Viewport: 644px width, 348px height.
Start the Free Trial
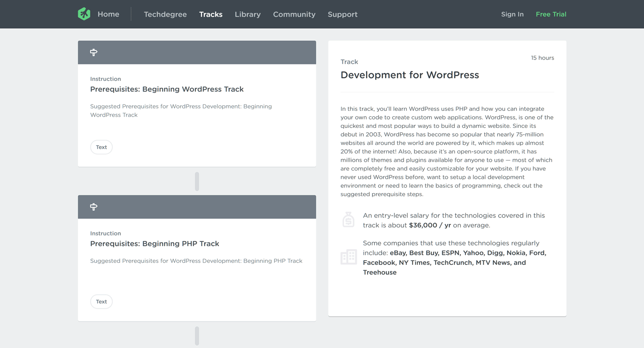click(551, 14)
